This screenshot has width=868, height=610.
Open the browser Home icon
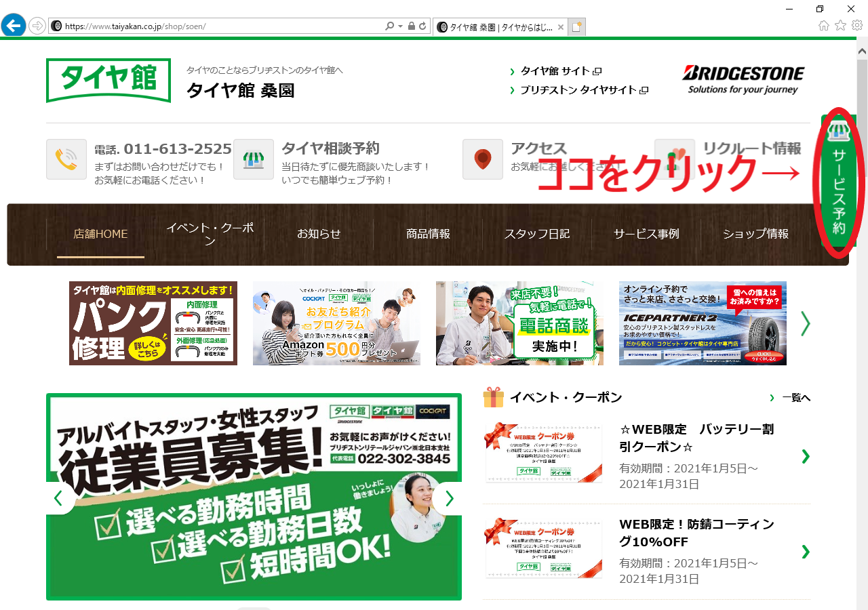pyautogui.click(x=823, y=26)
